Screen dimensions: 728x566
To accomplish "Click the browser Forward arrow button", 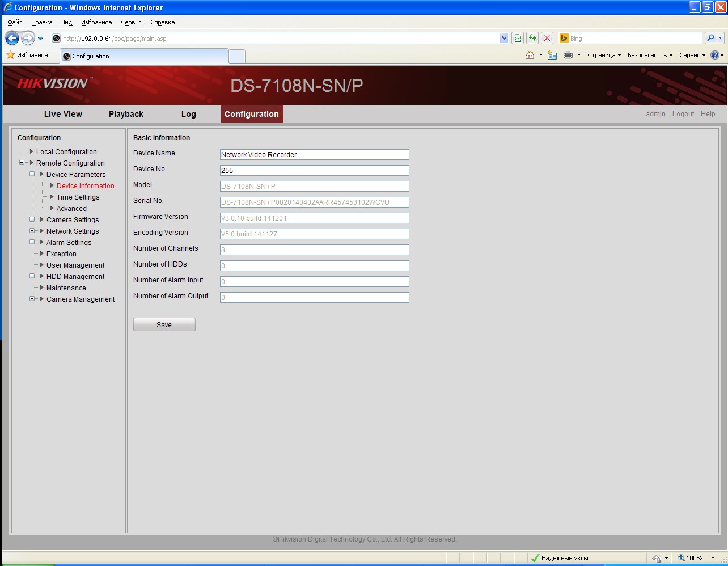I will [x=28, y=38].
